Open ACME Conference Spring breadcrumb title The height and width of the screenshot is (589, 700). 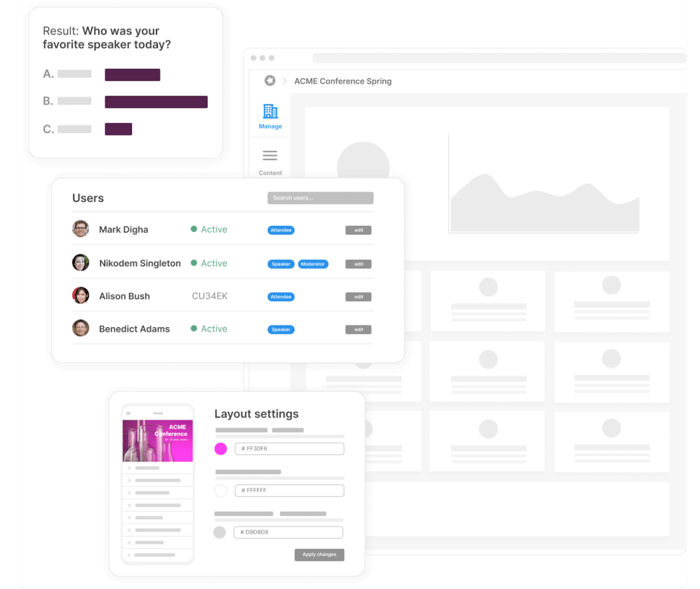click(x=343, y=81)
